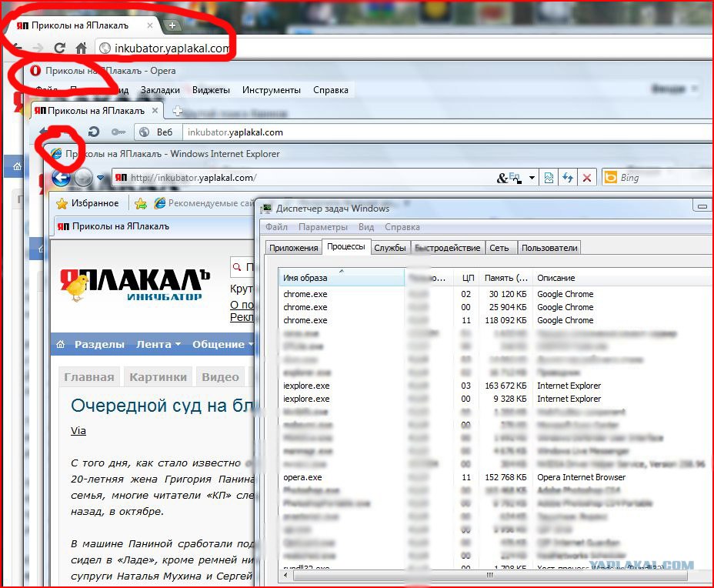Switch to Приложения tab
This screenshot has width=714, height=588.
[x=294, y=248]
